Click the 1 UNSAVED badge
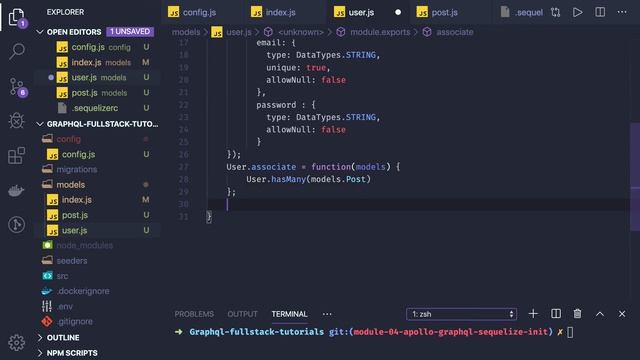640x360 pixels. tap(130, 31)
